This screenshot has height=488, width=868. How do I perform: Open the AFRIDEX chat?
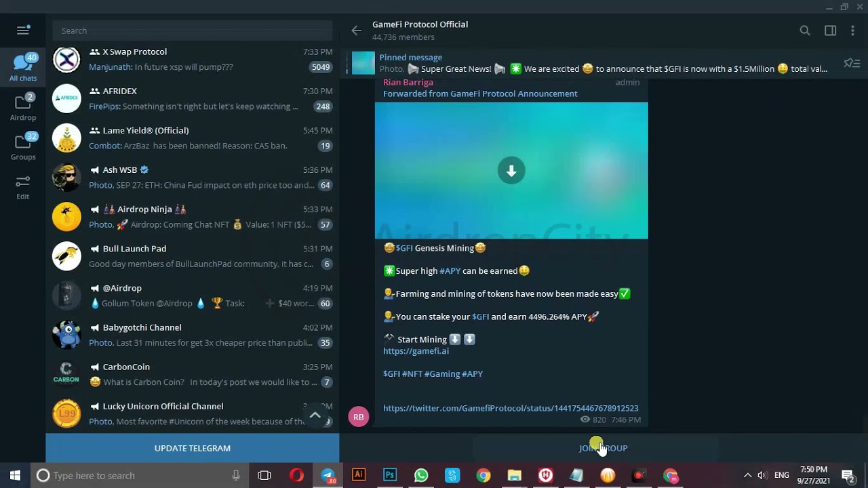(193, 99)
